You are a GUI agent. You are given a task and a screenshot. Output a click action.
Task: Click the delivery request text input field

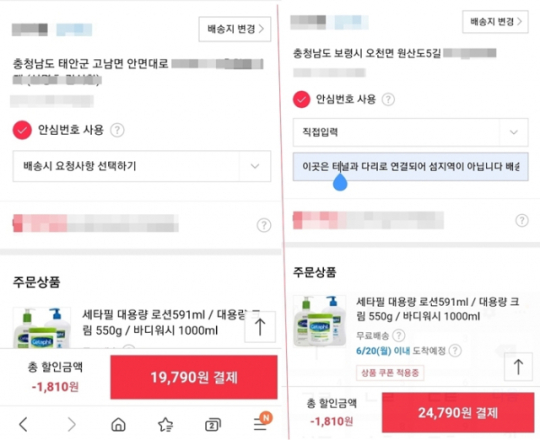(411, 167)
